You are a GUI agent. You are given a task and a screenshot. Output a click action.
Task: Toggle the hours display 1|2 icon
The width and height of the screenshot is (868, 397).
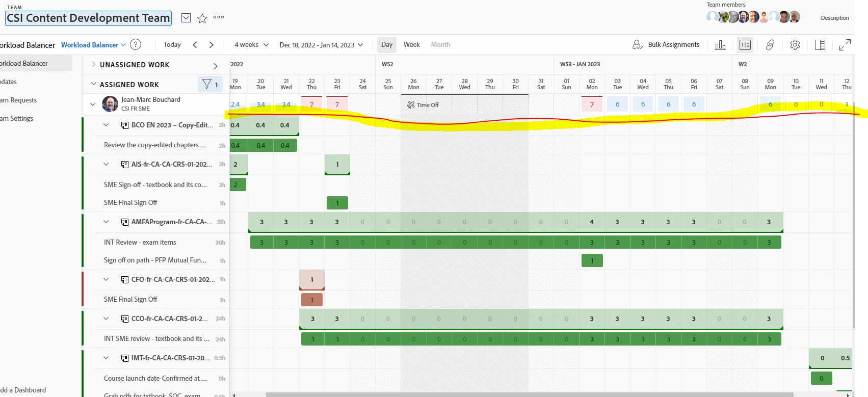click(x=745, y=45)
